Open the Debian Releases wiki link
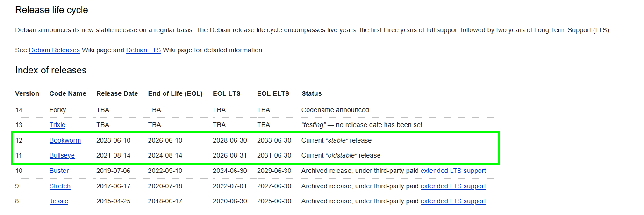 pos(54,50)
